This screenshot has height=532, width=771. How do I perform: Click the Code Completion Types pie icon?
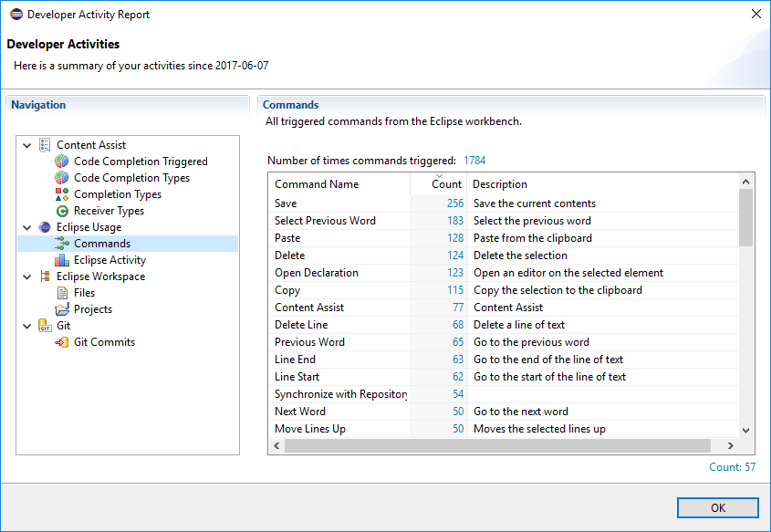point(62,178)
